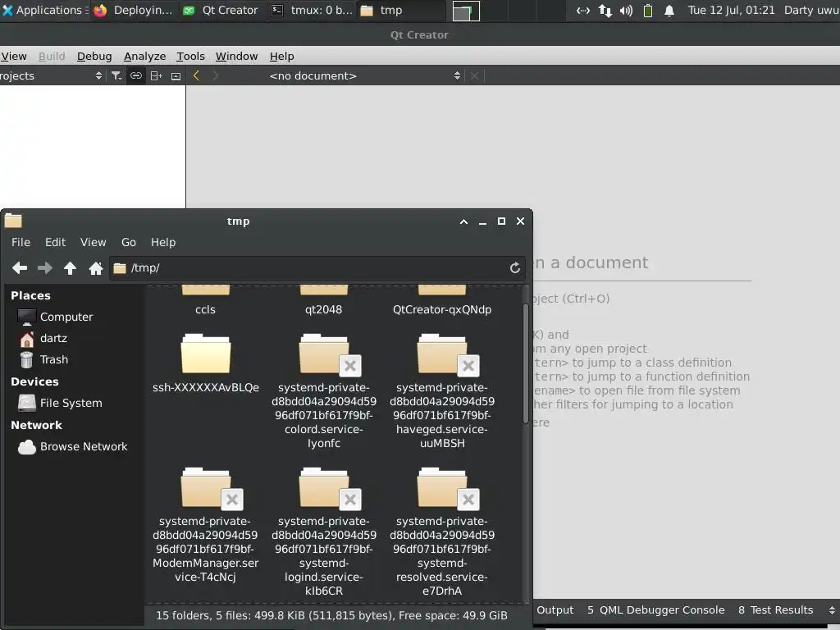
Task: Open the Projects view selector dropdown
Action: (x=52, y=76)
